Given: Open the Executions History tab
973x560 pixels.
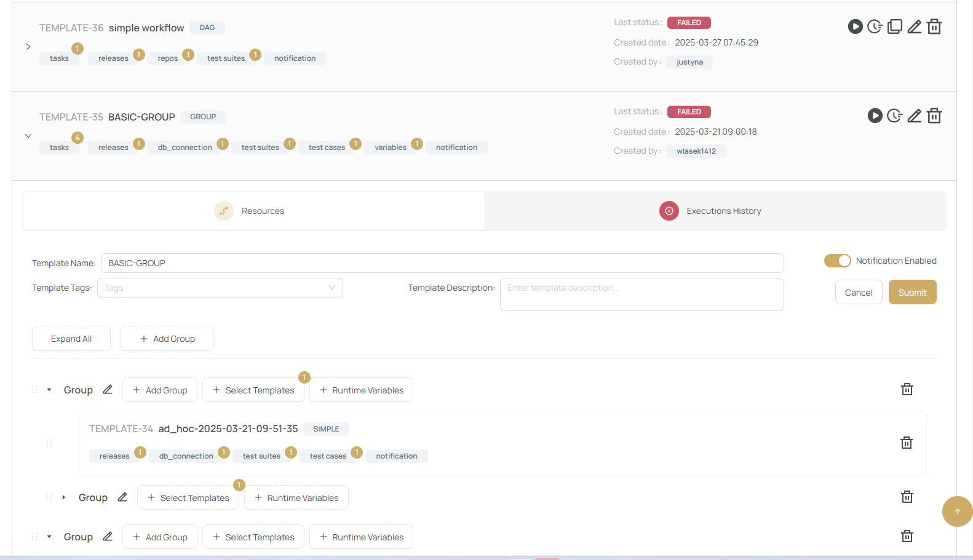Looking at the screenshot, I should (715, 211).
